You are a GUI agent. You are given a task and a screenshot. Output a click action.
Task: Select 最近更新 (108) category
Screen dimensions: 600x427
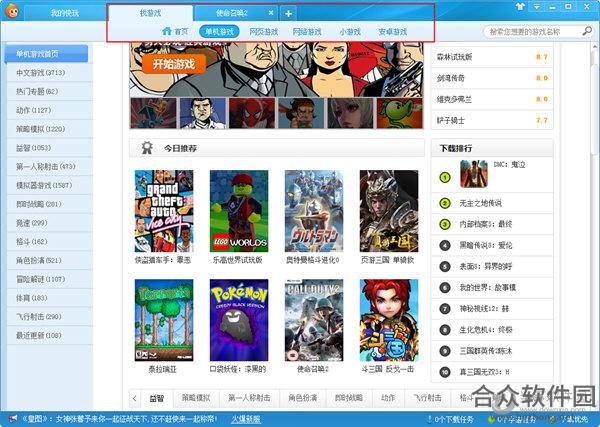(50, 335)
